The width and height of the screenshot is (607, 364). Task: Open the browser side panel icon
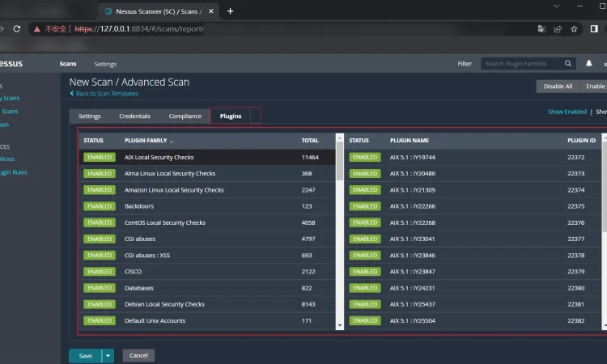click(594, 28)
